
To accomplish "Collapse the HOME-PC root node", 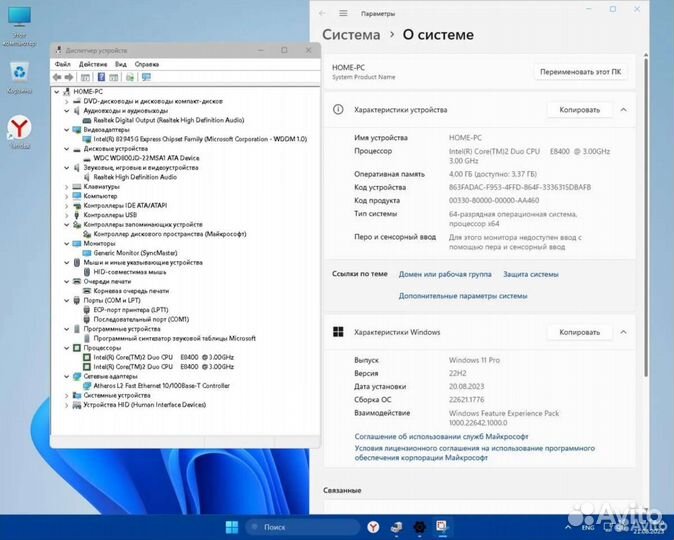I will (56, 92).
